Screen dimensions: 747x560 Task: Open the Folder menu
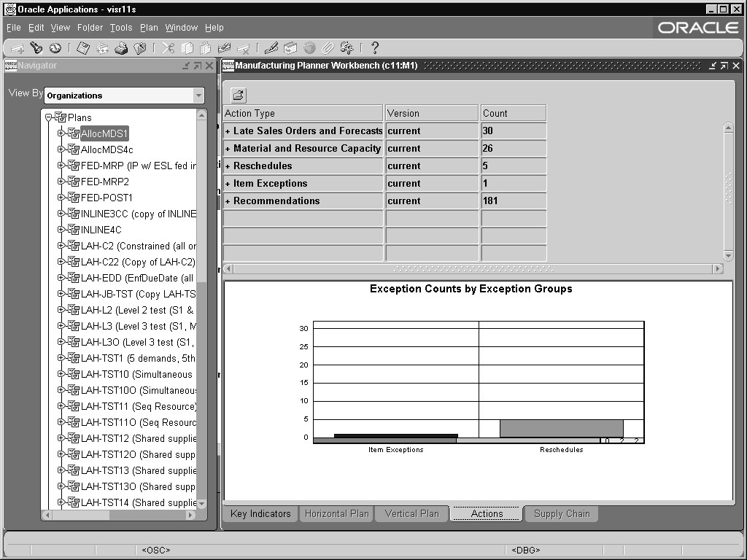[90, 28]
